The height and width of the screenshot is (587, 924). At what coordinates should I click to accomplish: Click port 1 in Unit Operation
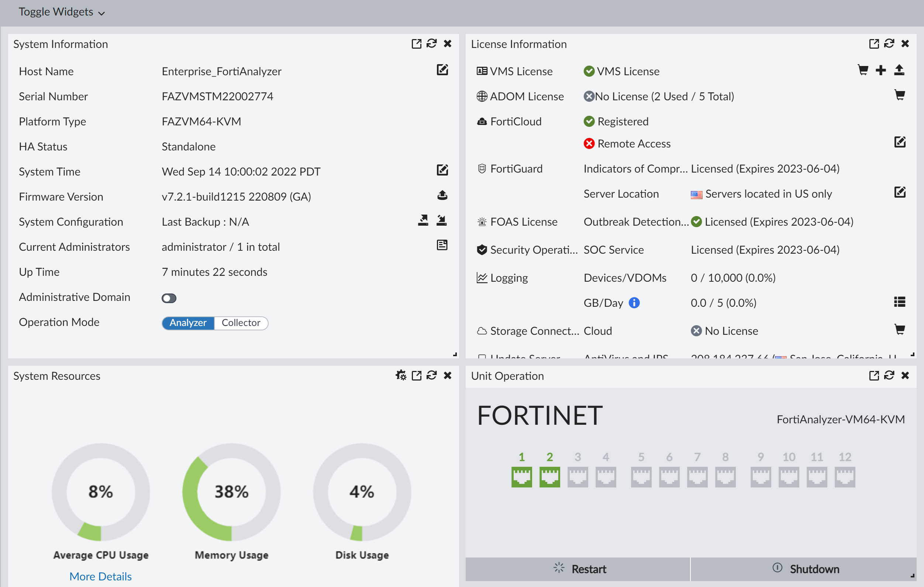pos(521,477)
